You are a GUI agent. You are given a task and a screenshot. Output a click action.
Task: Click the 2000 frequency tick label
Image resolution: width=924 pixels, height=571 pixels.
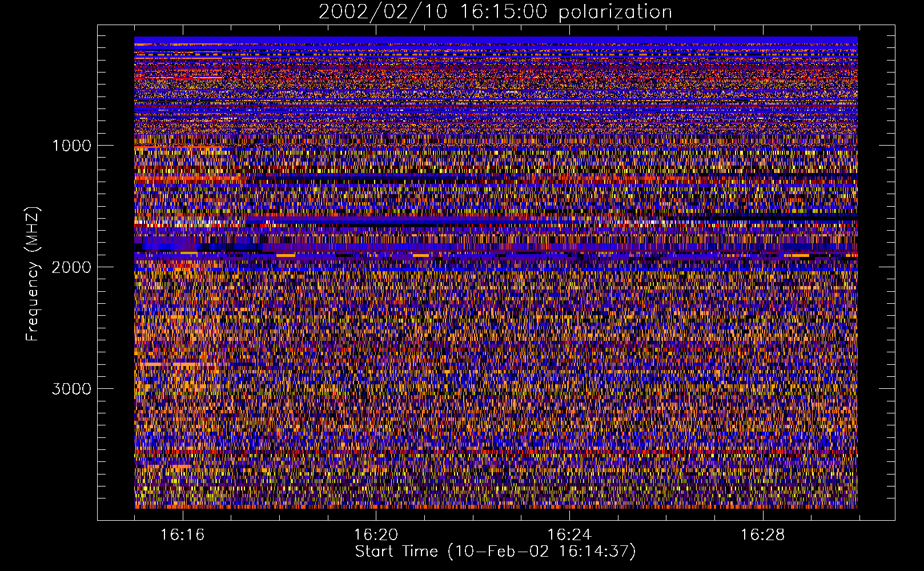tap(71, 267)
